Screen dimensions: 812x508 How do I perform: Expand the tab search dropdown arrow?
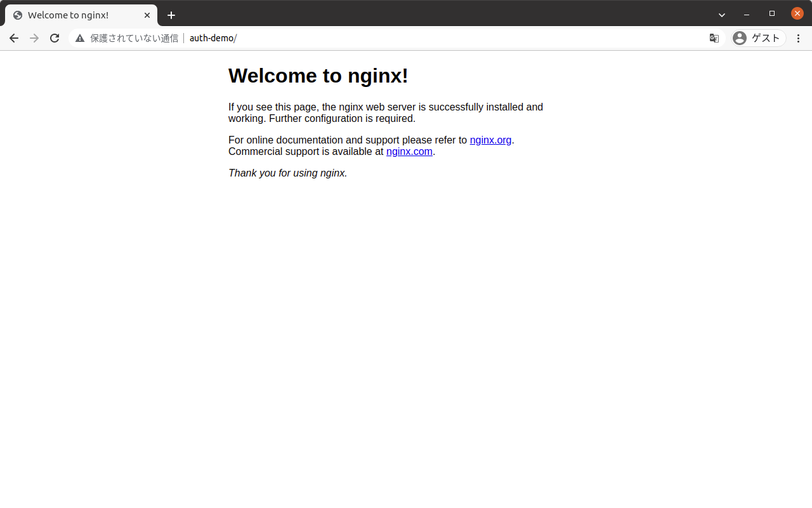coord(722,15)
